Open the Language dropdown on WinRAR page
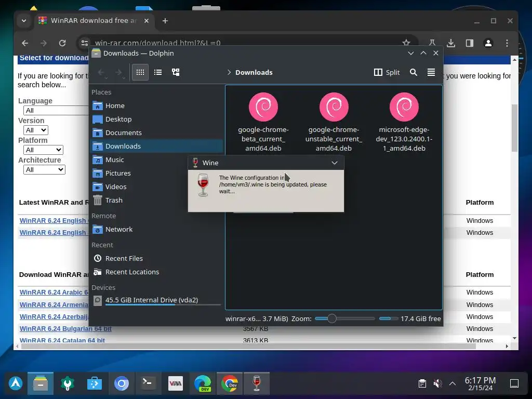This screenshot has width=532, height=399. click(x=56, y=110)
